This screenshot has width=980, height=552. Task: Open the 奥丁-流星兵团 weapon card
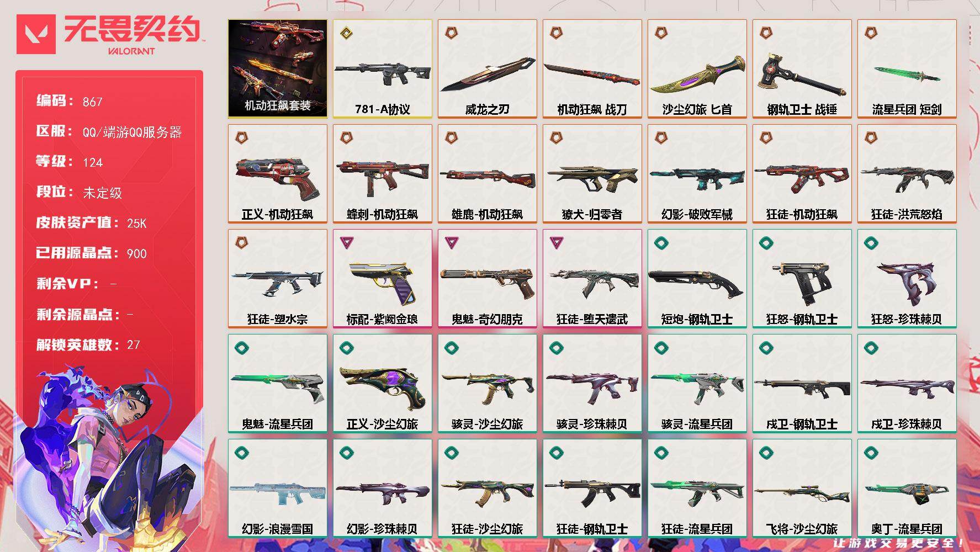(x=907, y=489)
